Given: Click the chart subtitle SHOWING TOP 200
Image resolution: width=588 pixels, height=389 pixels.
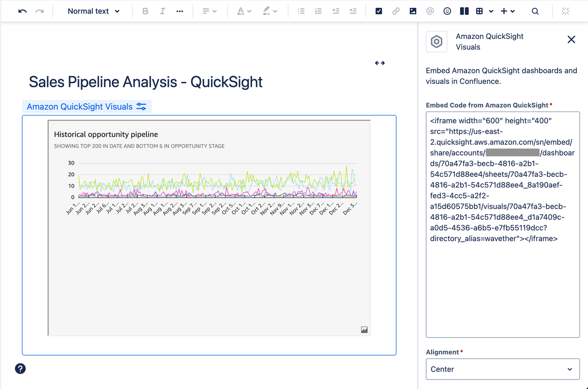Looking at the screenshot, I should pyautogui.click(x=139, y=146).
